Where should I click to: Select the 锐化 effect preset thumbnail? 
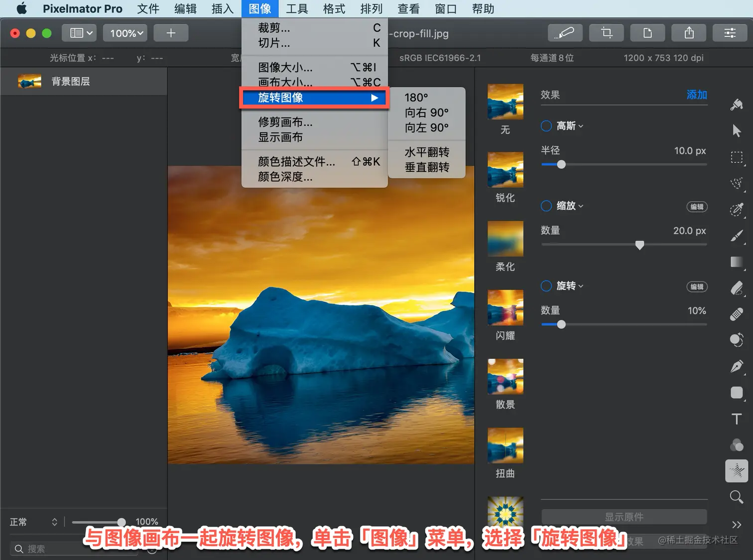click(505, 170)
